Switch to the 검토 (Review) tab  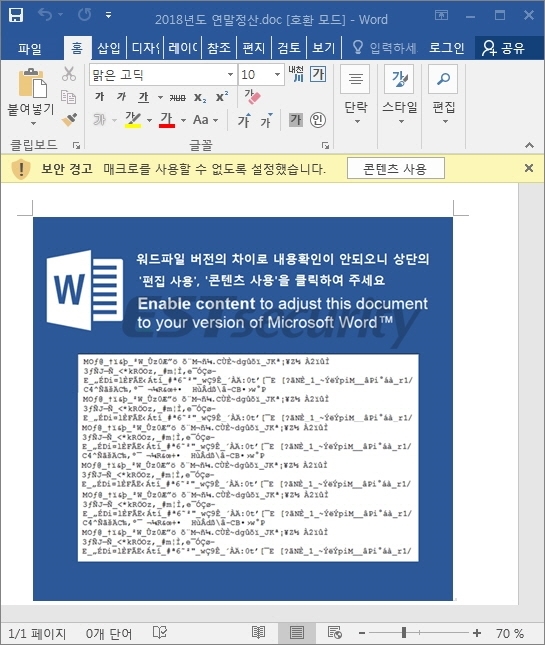click(289, 48)
